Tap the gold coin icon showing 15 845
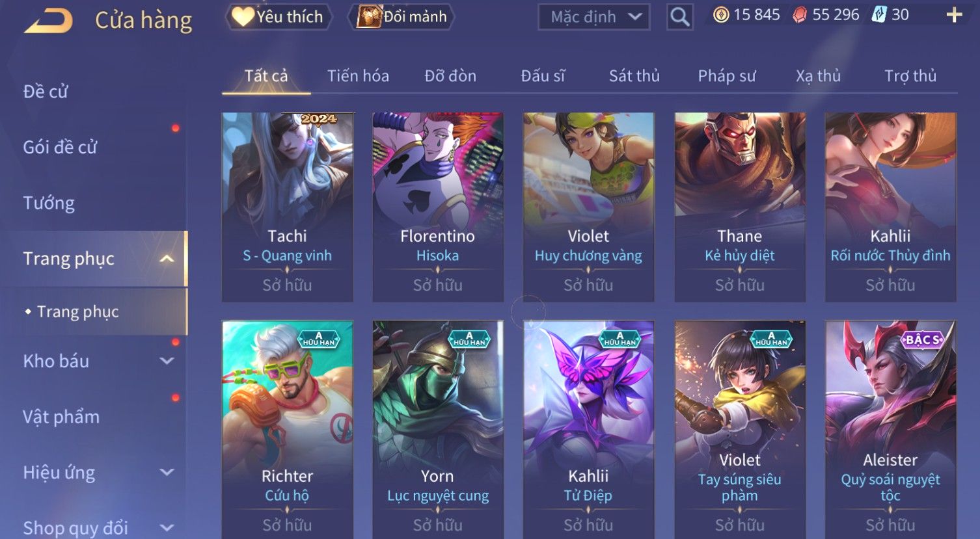This screenshot has width=980, height=539. coord(721,15)
